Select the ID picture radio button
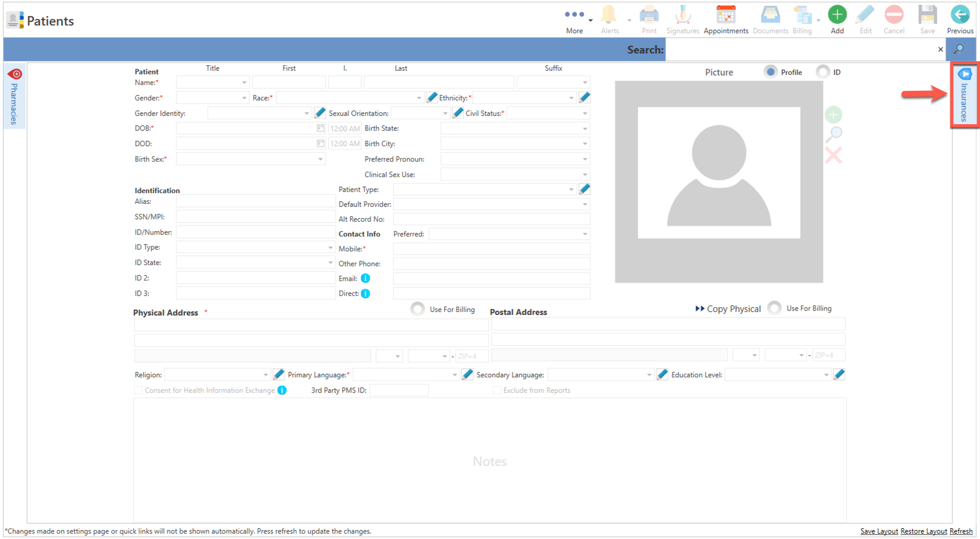Screen dimensions: 980x539 point(823,72)
